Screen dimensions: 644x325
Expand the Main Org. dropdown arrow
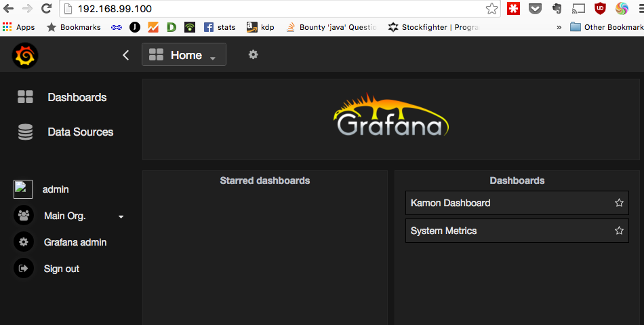pos(121,216)
